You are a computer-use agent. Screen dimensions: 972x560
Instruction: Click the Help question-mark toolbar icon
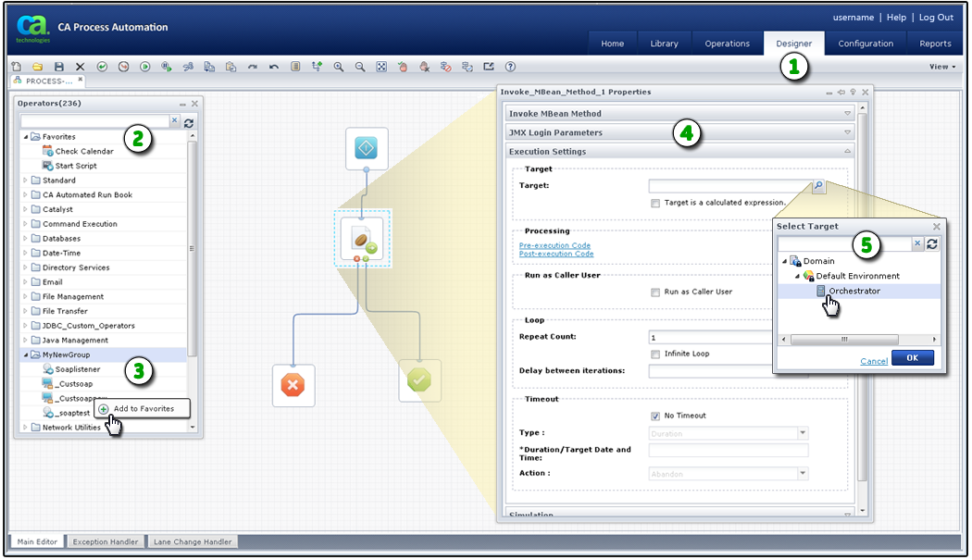pyautogui.click(x=509, y=66)
